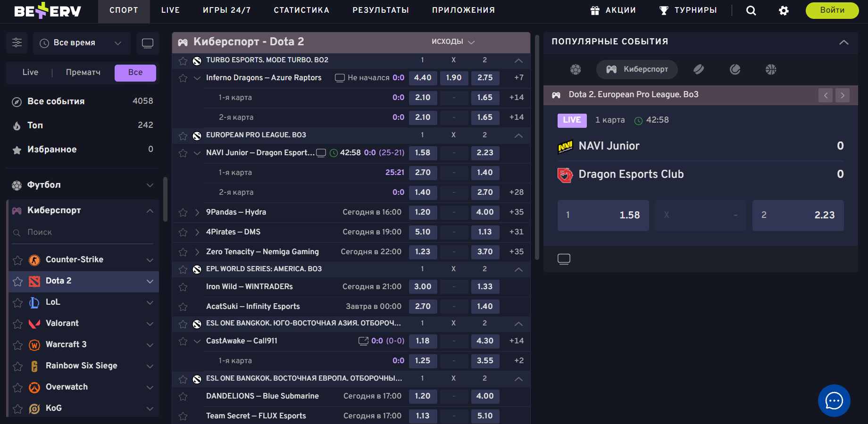Open settings gear icon in header
The height and width of the screenshot is (424, 868).
784,10
